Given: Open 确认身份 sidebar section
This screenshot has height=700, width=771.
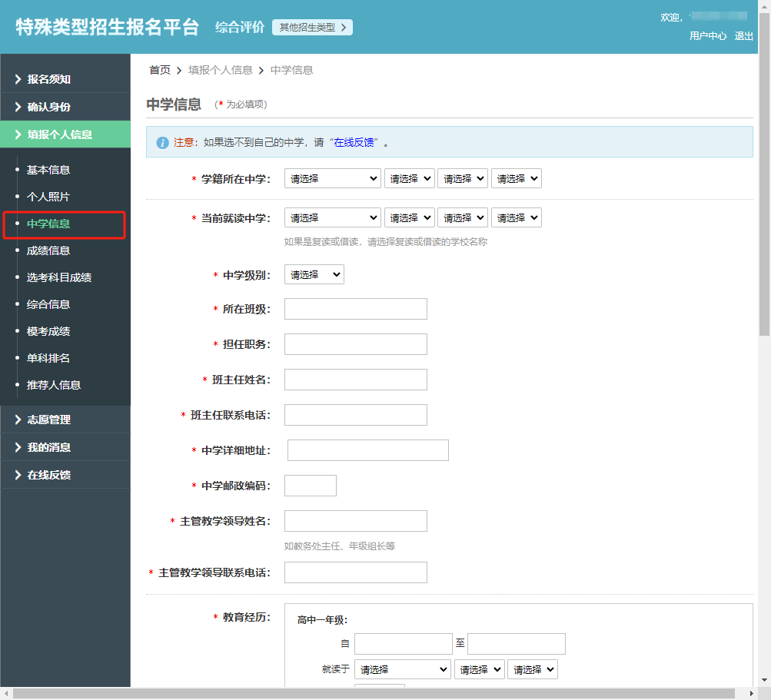Looking at the screenshot, I should 65,107.
